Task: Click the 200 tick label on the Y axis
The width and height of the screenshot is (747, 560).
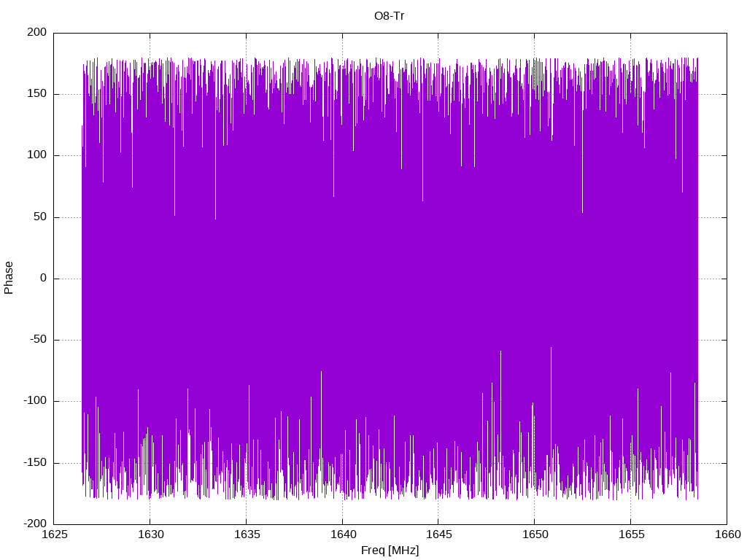Action: 37,32
